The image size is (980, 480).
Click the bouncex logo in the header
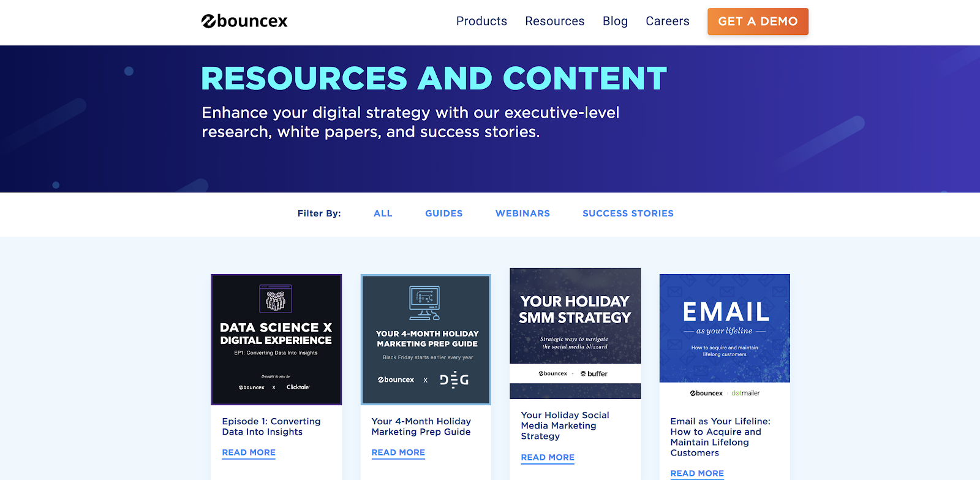(244, 21)
